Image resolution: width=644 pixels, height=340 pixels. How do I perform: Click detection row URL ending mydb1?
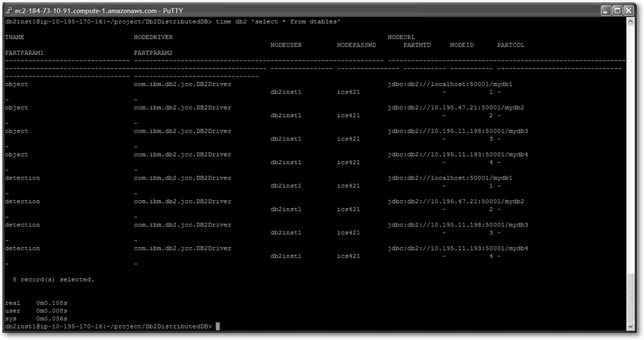click(x=450, y=178)
